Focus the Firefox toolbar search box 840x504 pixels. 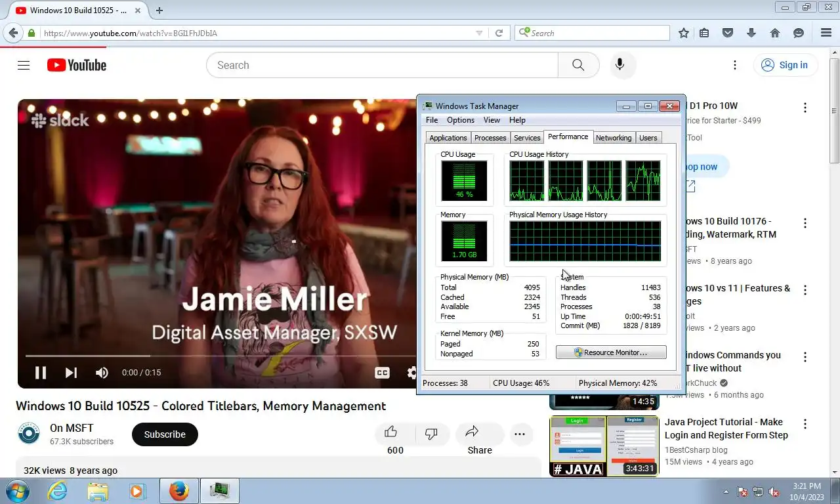[592, 33]
